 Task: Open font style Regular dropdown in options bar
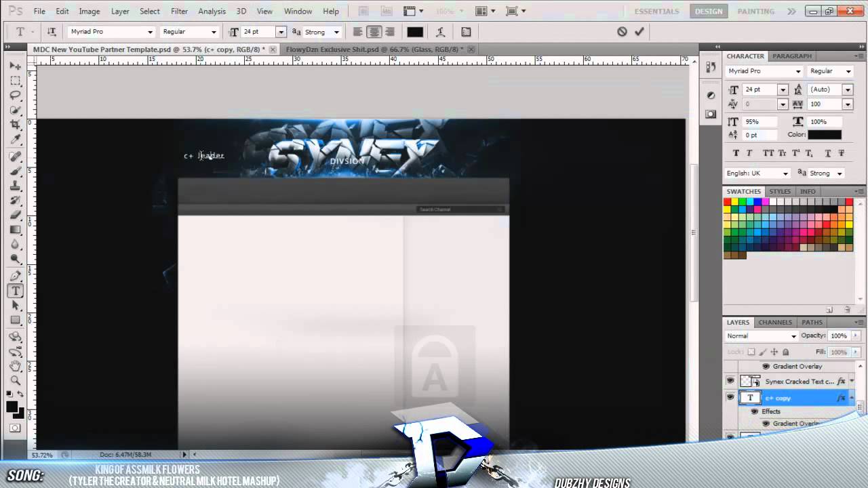(x=214, y=32)
